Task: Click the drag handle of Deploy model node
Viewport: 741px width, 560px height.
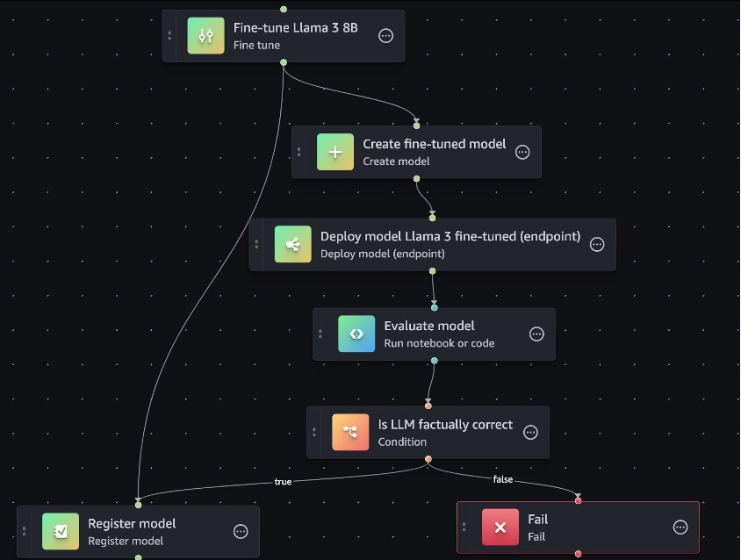Action: 256,244
